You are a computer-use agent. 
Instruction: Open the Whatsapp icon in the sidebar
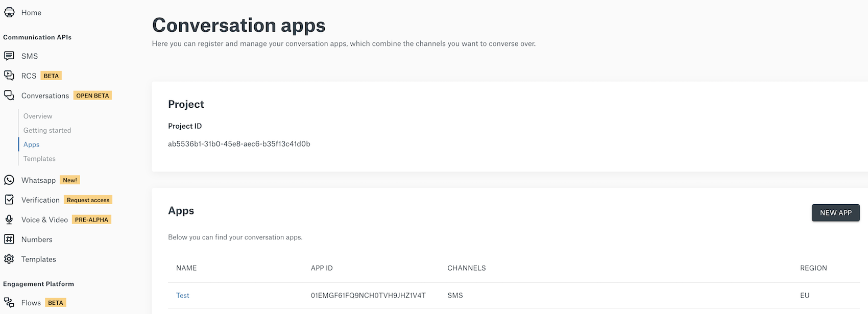coord(9,180)
